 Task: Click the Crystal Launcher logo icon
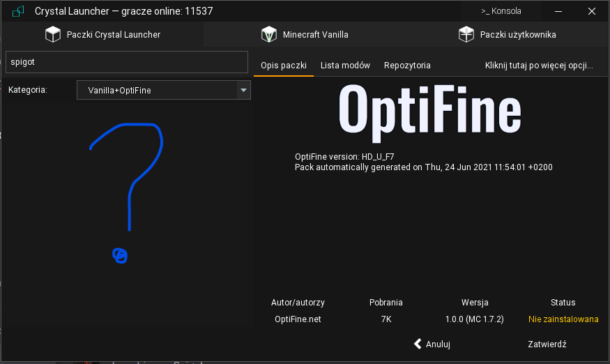tap(18, 11)
